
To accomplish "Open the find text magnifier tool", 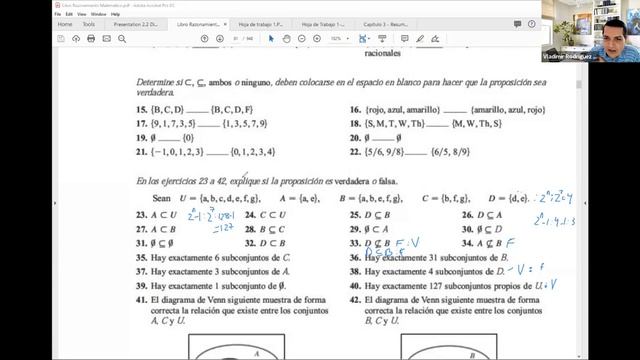I will tap(122, 39).
